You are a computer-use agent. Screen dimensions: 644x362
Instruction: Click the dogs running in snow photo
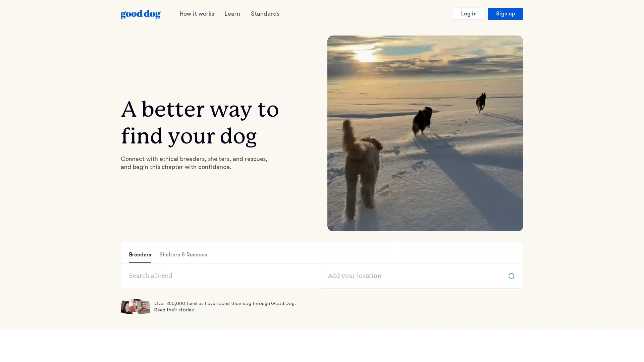coord(425,133)
